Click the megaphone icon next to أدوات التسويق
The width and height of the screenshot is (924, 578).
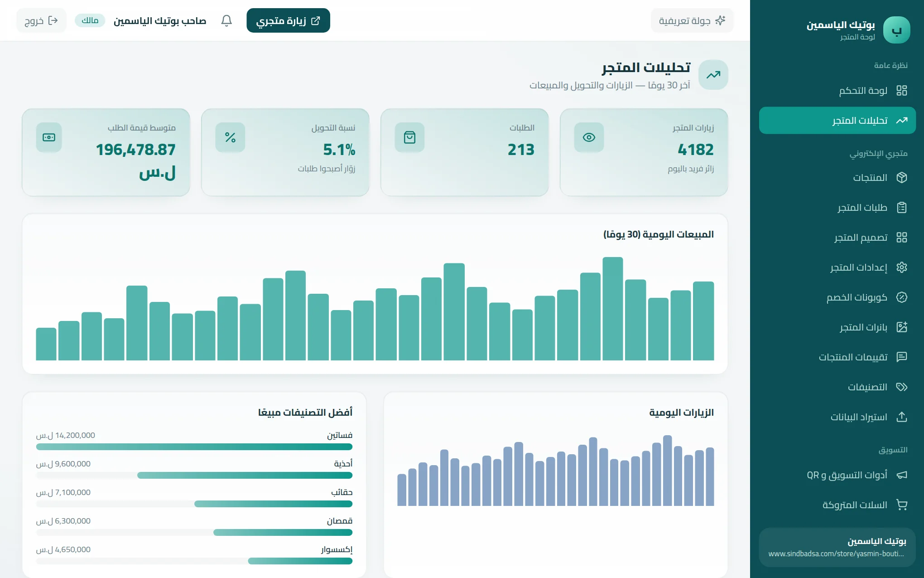point(902,475)
